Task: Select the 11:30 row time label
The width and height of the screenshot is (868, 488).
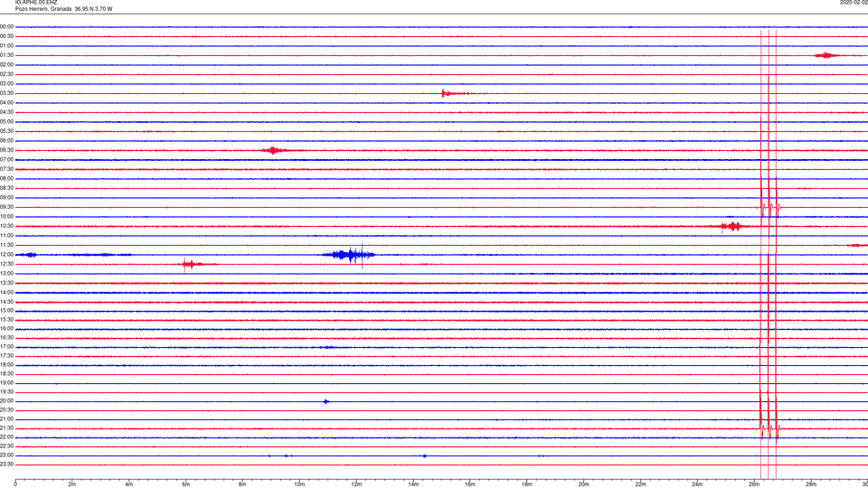Action: [x=6, y=245]
